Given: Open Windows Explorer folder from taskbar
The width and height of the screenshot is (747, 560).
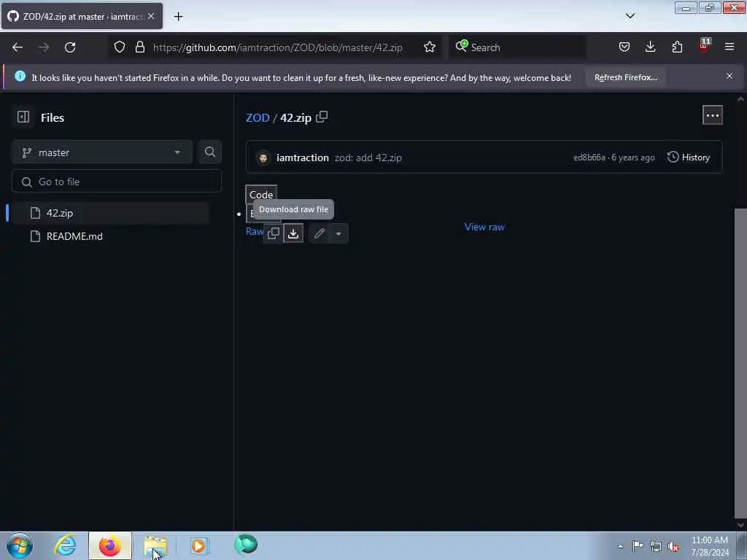Looking at the screenshot, I should [x=155, y=546].
